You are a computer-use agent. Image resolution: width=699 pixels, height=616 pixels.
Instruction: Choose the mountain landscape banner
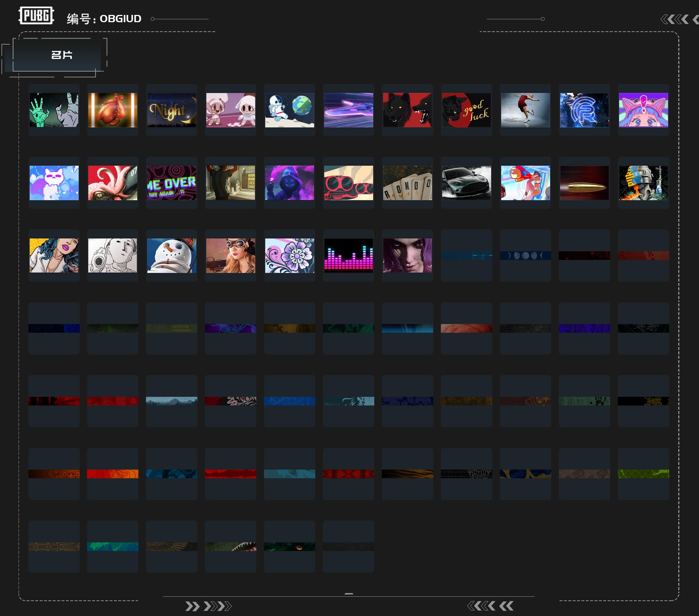(x=171, y=401)
